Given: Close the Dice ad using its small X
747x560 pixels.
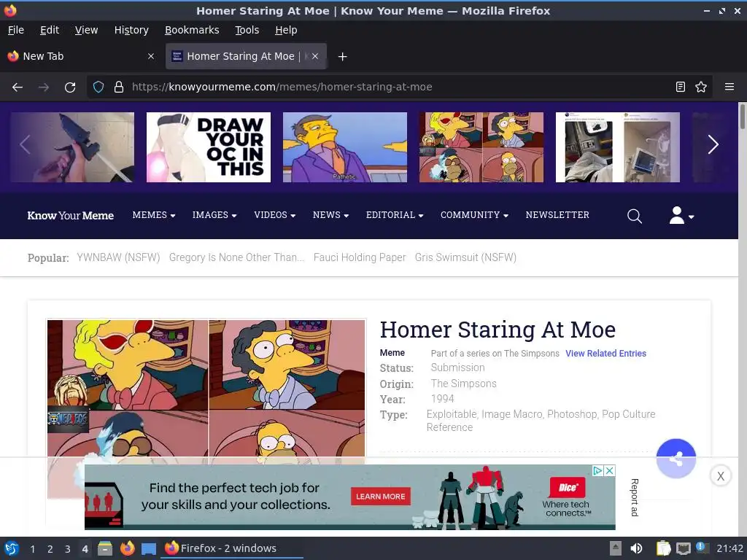Looking at the screenshot, I should tap(609, 470).
